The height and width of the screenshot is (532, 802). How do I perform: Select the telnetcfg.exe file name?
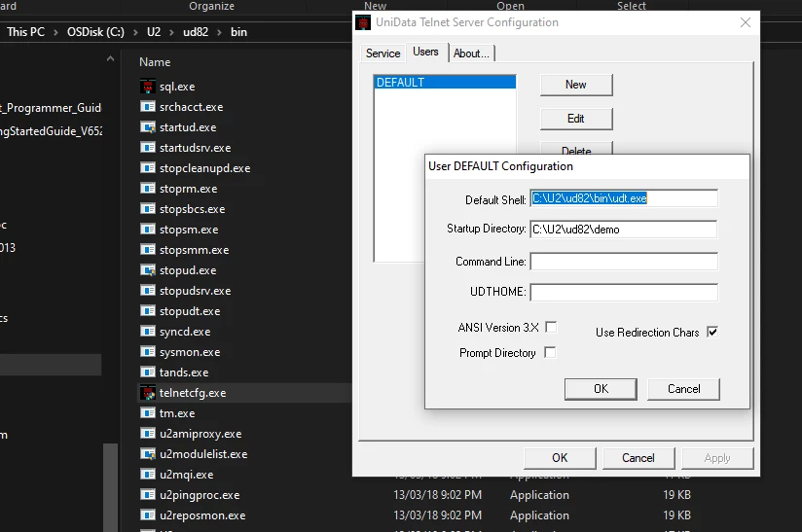click(x=193, y=393)
